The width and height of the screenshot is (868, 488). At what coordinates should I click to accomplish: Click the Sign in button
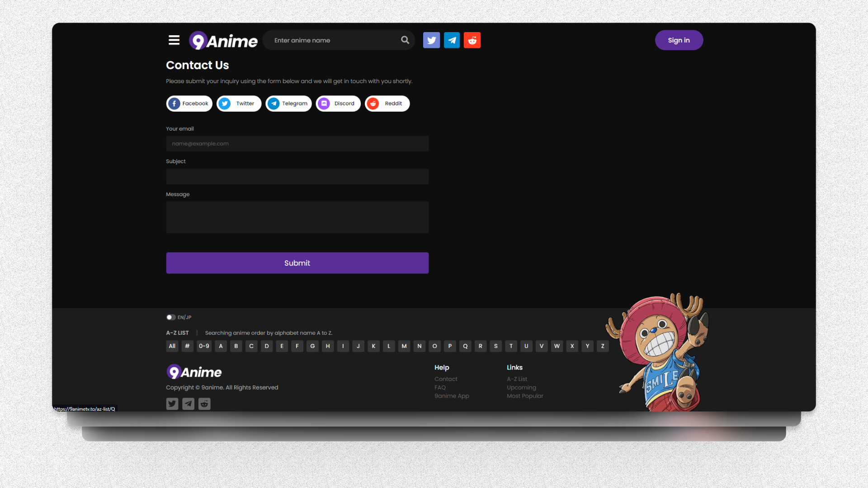click(679, 40)
